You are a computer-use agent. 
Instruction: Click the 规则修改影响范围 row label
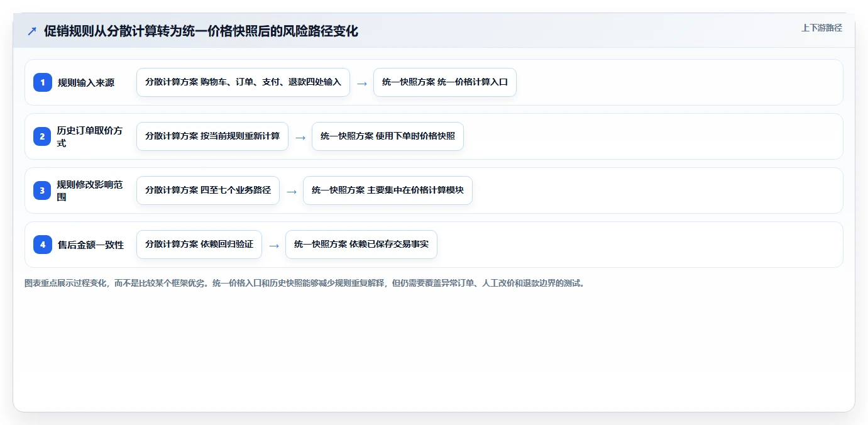[x=90, y=190]
